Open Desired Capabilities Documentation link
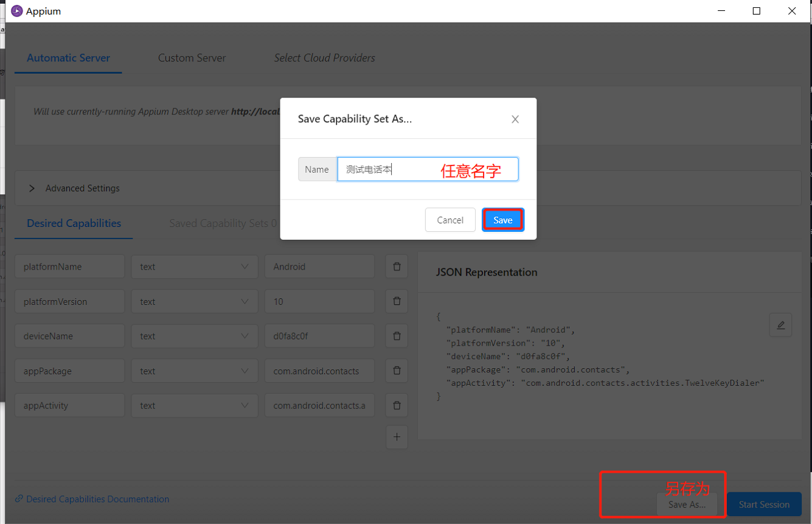The width and height of the screenshot is (812, 524). click(x=97, y=499)
